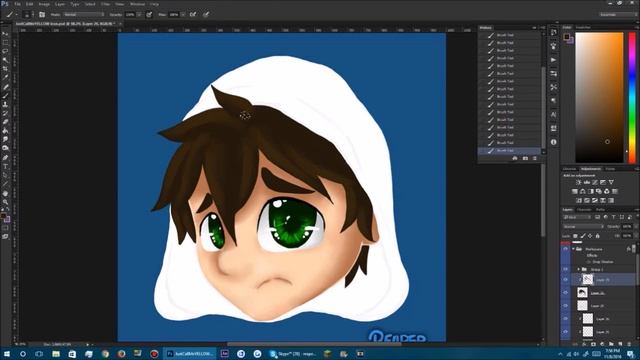
Task: Open the Character panel icon
Action: (553, 115)
